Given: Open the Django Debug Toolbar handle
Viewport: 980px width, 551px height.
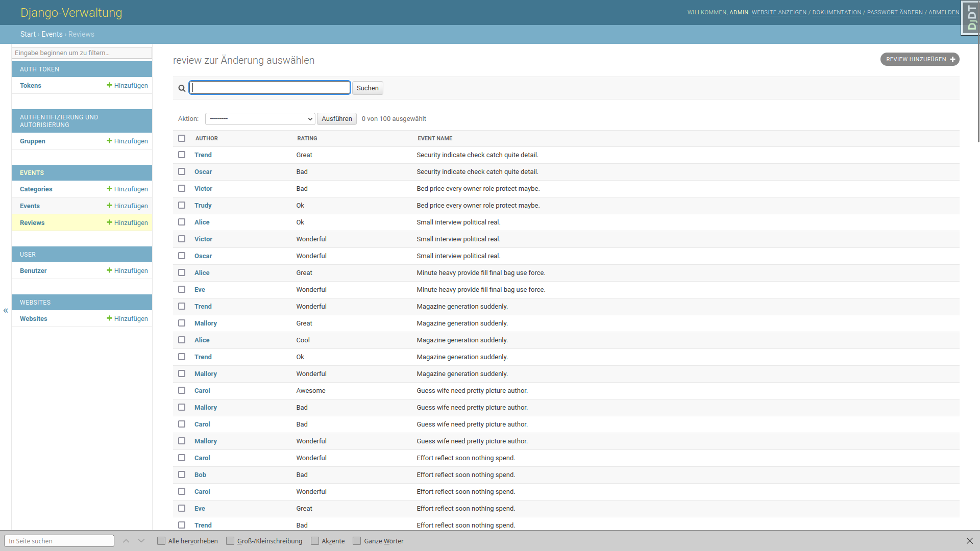Looking at the screenshot, I should pos(971,18).
